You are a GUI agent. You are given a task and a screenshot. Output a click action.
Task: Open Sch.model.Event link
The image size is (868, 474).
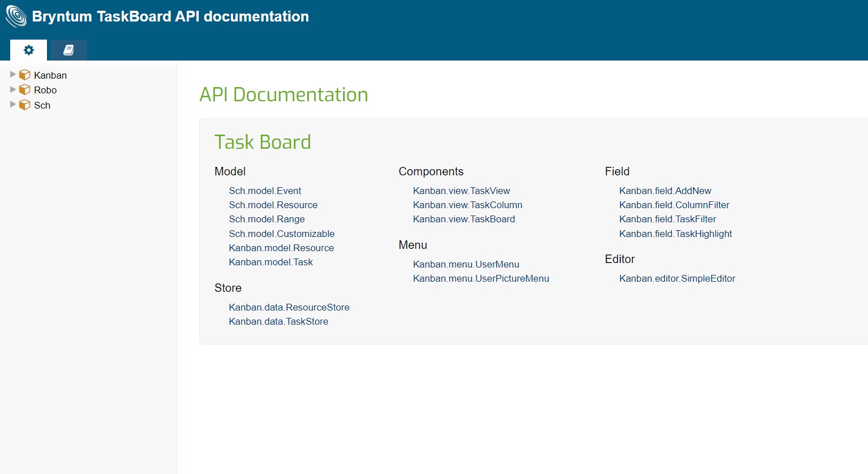tap(265, 191)
